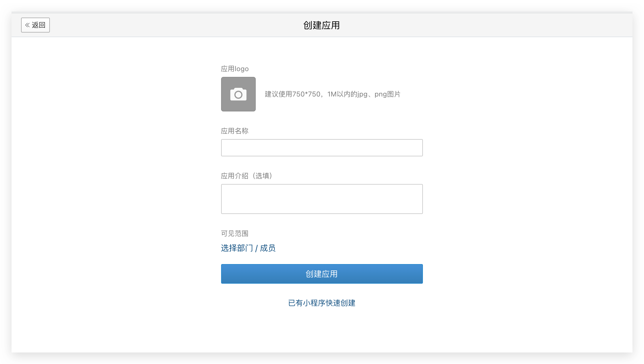Click the 可见范围 section label
Viewport: 644px width, 364px height.
click(x=235, y=234)
